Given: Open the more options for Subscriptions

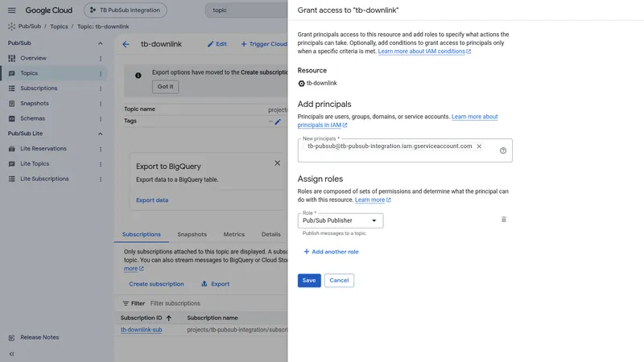Looking at the screenshot, I should click(x=101, y=88).
